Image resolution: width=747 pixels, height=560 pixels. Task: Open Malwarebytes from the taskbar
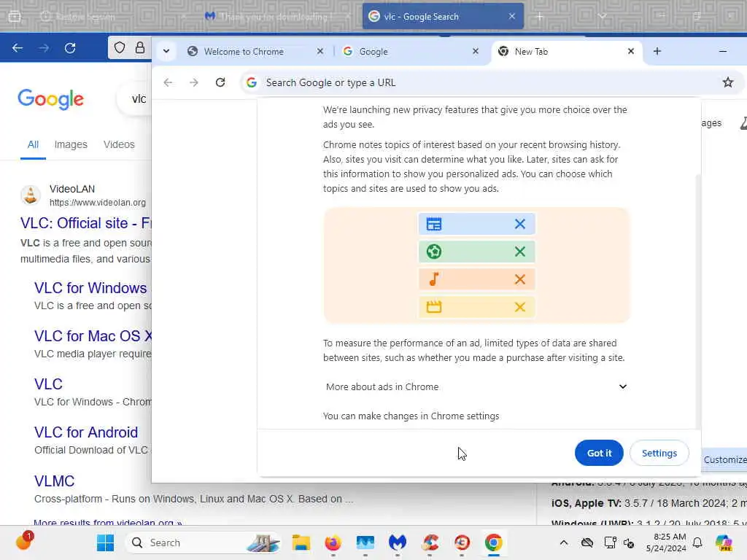click(x=398, y=542)
